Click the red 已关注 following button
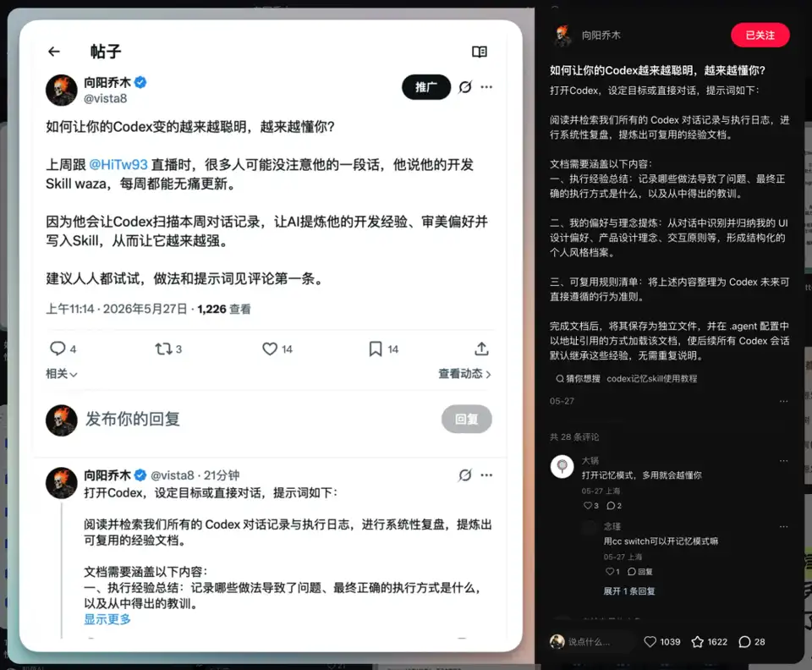Image resolution: width=812 pixels, height=670 pixels. click(x=760, y=36)
